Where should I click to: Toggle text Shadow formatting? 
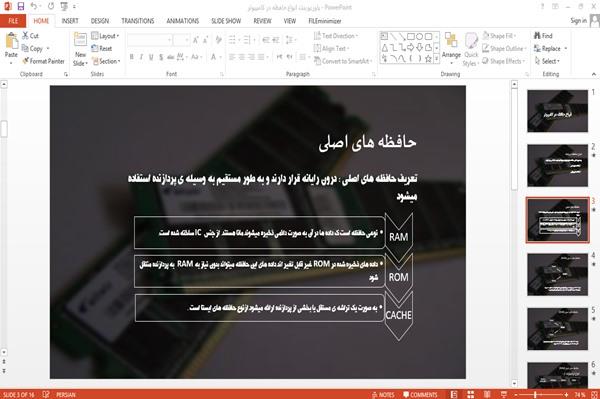[x=161, y=57]
